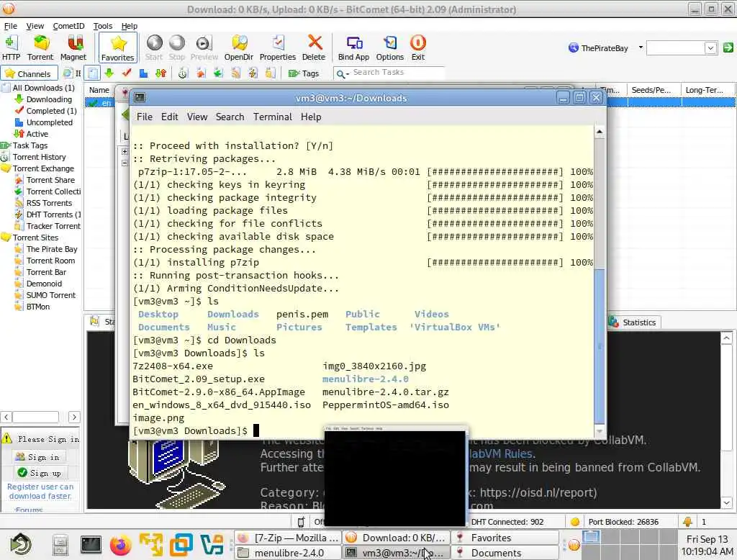This screenshot has height=560, width=737.
Task: Click the Sign in button
Action: (40, 457)
